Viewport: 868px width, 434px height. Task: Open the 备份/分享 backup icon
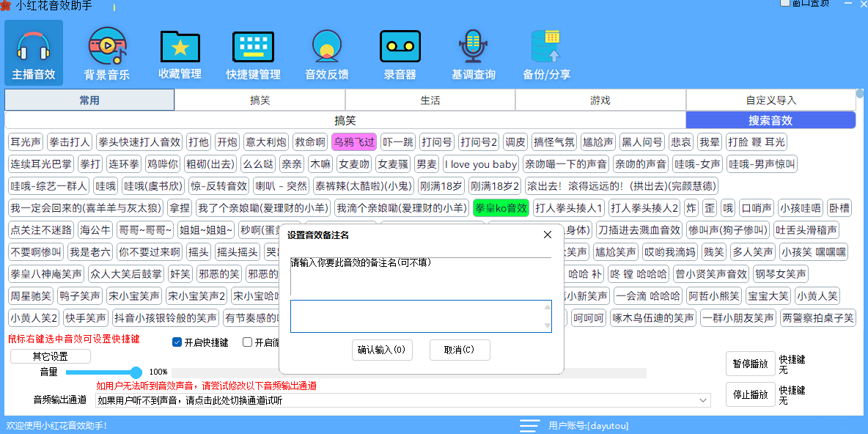tap(546, 51)
